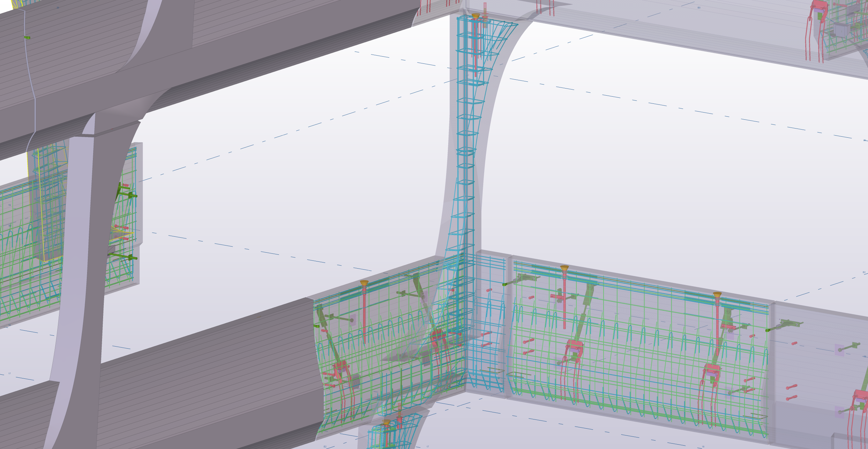The width and height of the screenshot is (868, 449).
Task: Select grid label B3 at top
Action: (699, 7)
